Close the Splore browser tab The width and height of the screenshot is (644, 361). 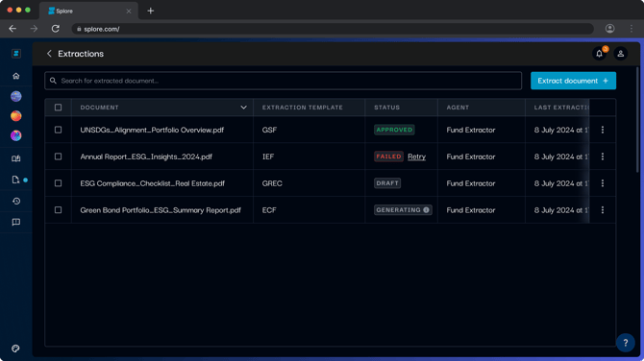[129, 12]
